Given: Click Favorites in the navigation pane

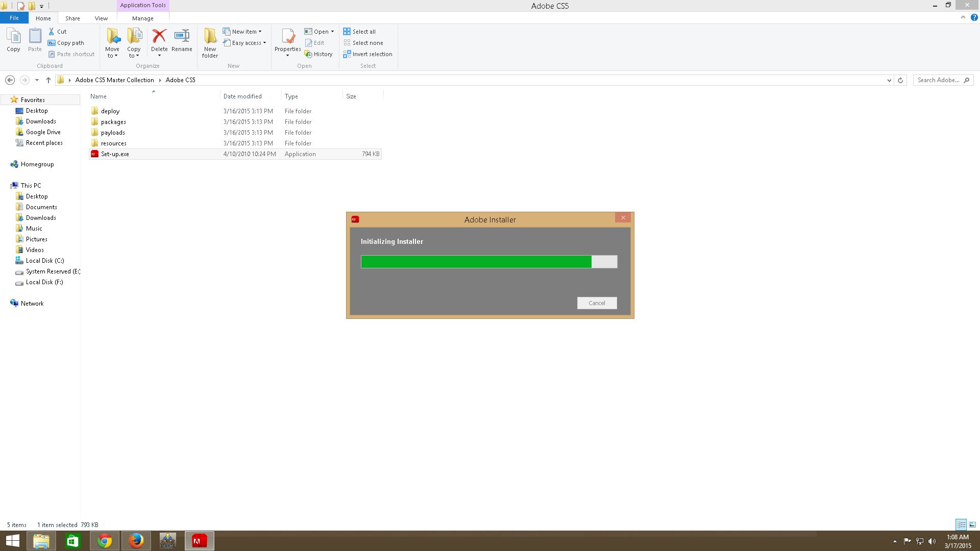Looking at the screenshot, I should (x=33, y=100).
